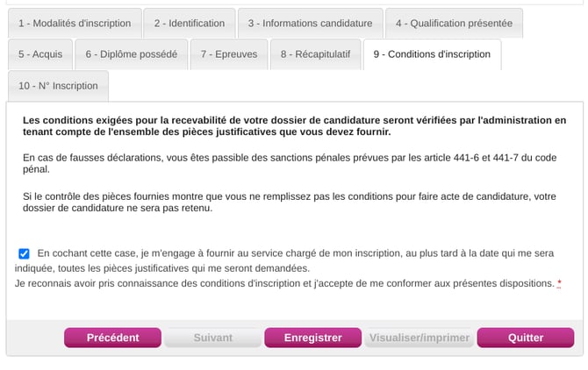Open the 8 - Récapitulatif tab

[x=315, y=54]
